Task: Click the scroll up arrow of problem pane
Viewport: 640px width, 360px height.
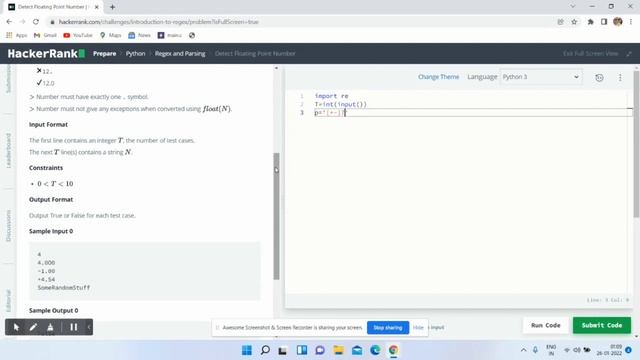Action: click(276, 68)
